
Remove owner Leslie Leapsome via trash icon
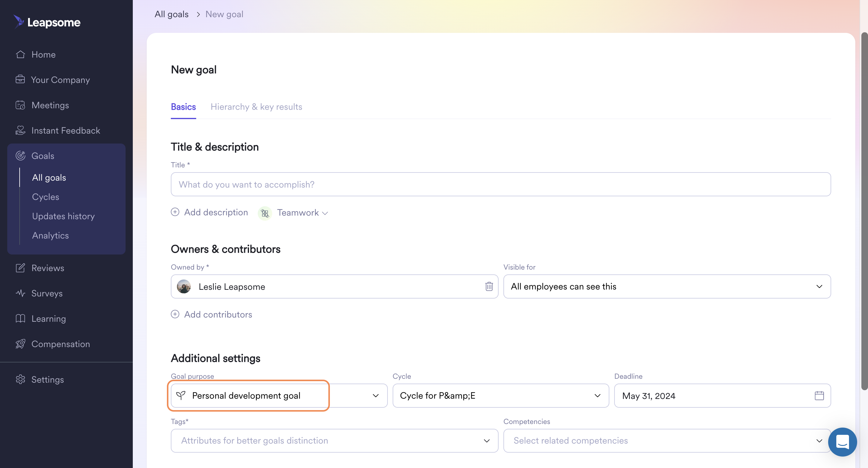pos(489,286)
